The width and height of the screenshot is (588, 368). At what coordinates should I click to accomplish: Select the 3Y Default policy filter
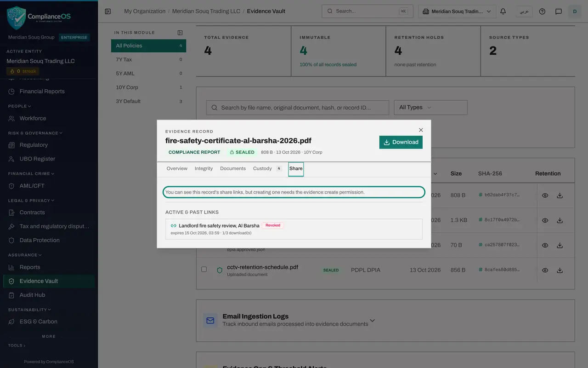pyautogui.click(x=148, y=101)
